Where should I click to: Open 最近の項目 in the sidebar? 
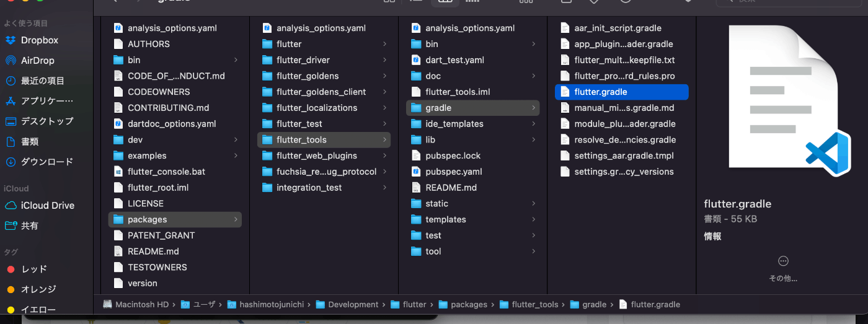43,81
